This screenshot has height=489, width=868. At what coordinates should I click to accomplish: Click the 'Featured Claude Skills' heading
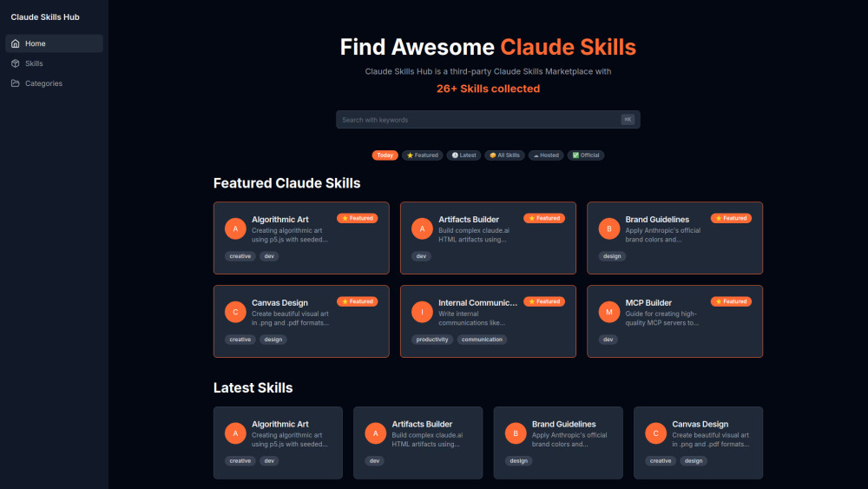coord(286,183)
